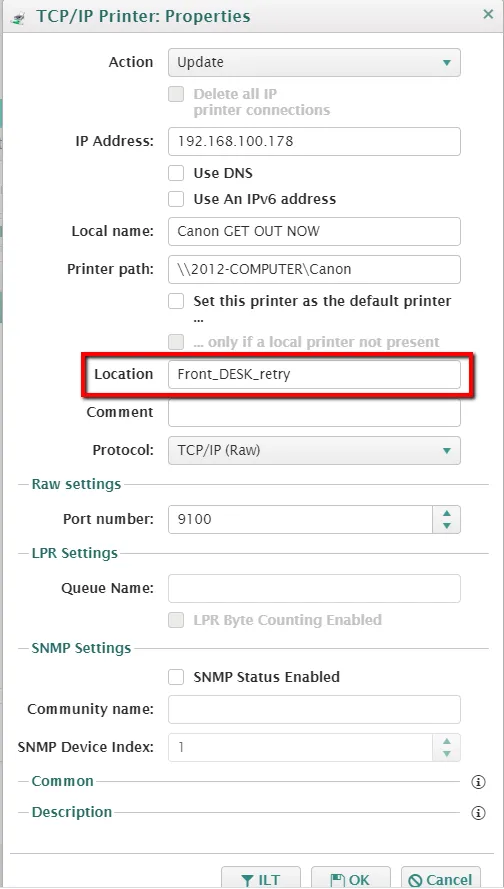Screen dimensions: 504x889
Task: Click the printer icon in title bar
Action: coord(18,17)
